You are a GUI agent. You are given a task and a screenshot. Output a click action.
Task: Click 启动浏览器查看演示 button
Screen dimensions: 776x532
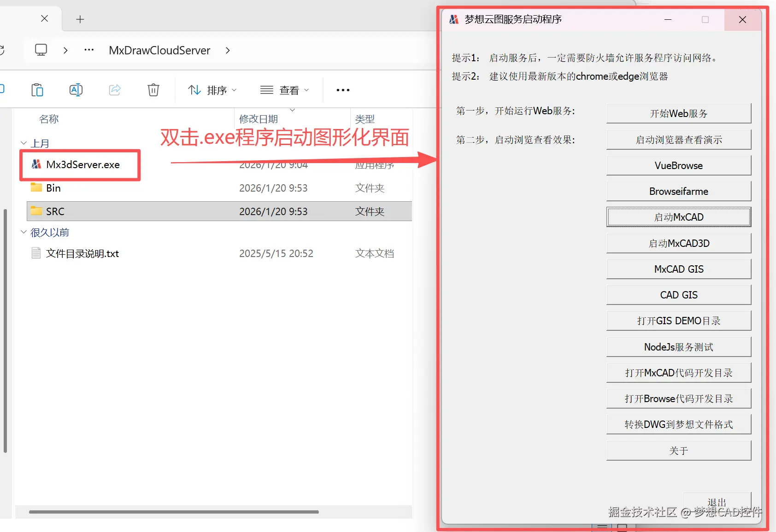[679, 140]
